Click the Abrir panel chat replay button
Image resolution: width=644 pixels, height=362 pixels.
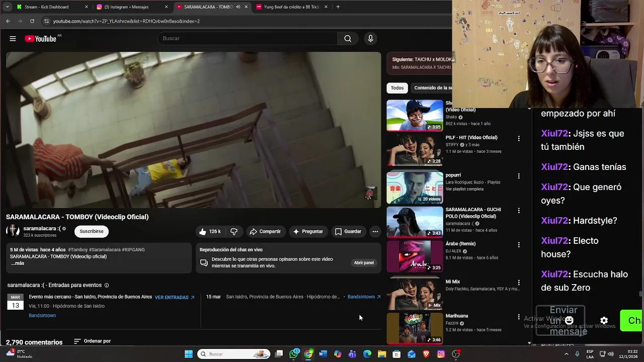click(364, 262)
